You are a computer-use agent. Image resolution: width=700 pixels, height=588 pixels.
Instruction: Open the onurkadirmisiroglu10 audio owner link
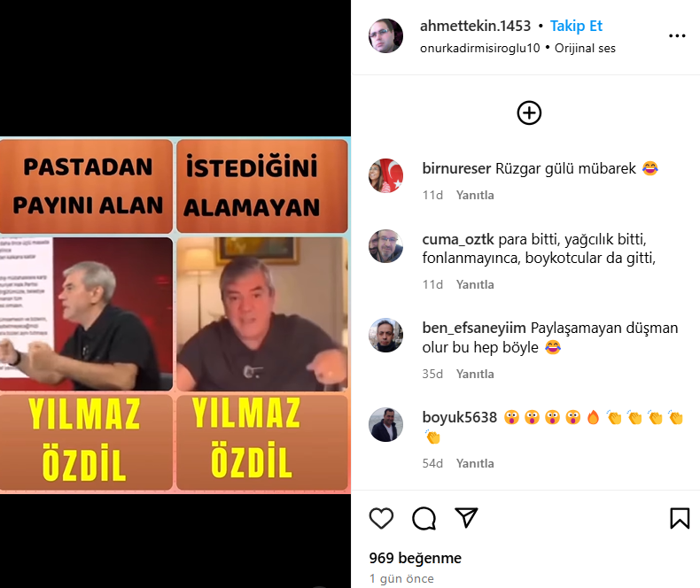(x=480, y=48)
